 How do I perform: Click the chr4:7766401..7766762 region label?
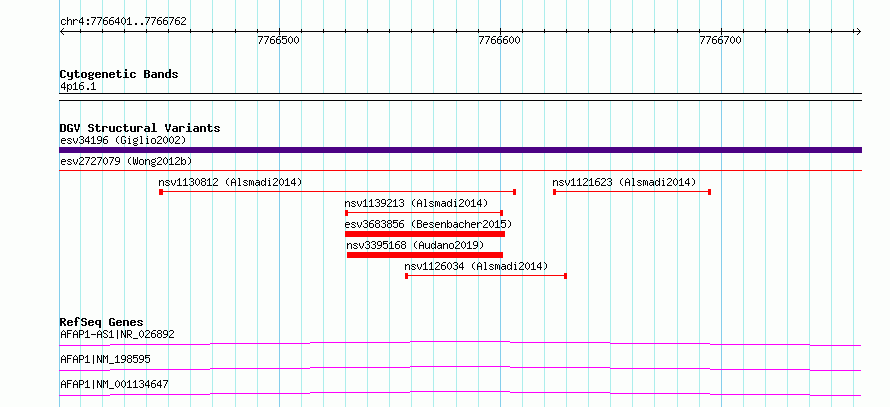[123, 22]
